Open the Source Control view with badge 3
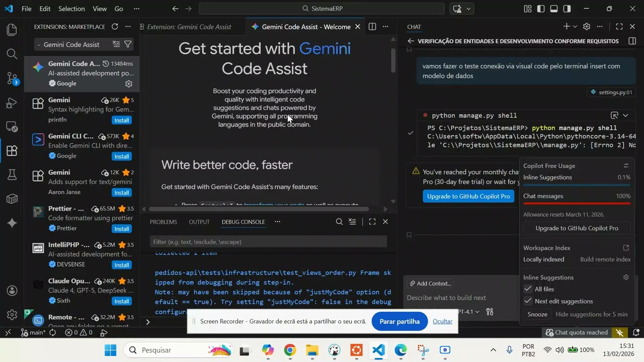 (12, 78)
